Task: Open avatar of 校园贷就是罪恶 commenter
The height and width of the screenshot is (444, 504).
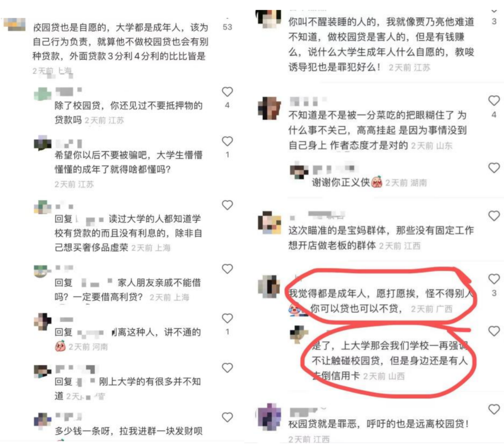Action: 269,415
